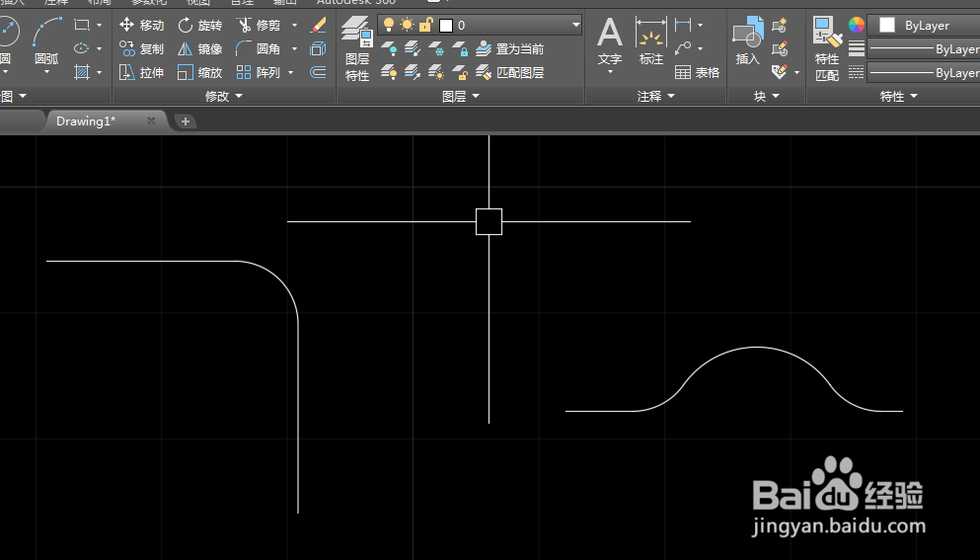The width and height of the screenshot is (980, 560).
Task: Select the Ellipse drawing tool icon
Action: coord(82,48)
